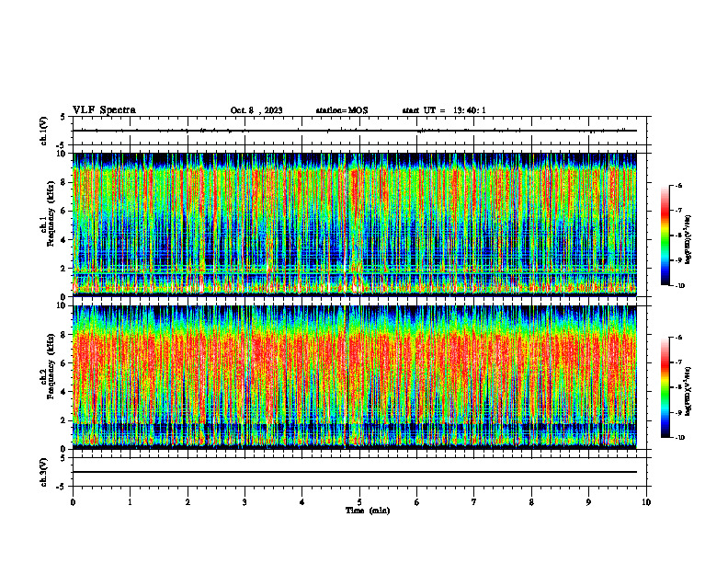Screen dimensions: 728x563
Task: Click the "Time (min)" axis label
Action: 368,511
